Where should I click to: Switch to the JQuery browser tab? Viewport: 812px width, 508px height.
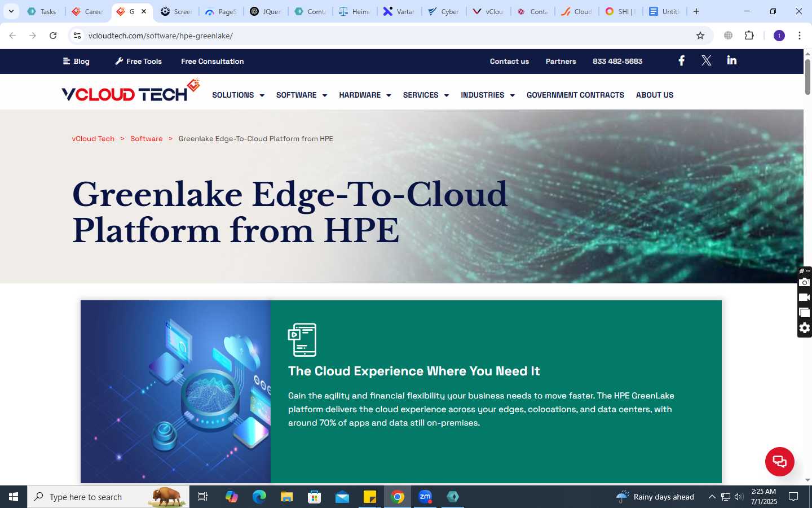(266, 11)
